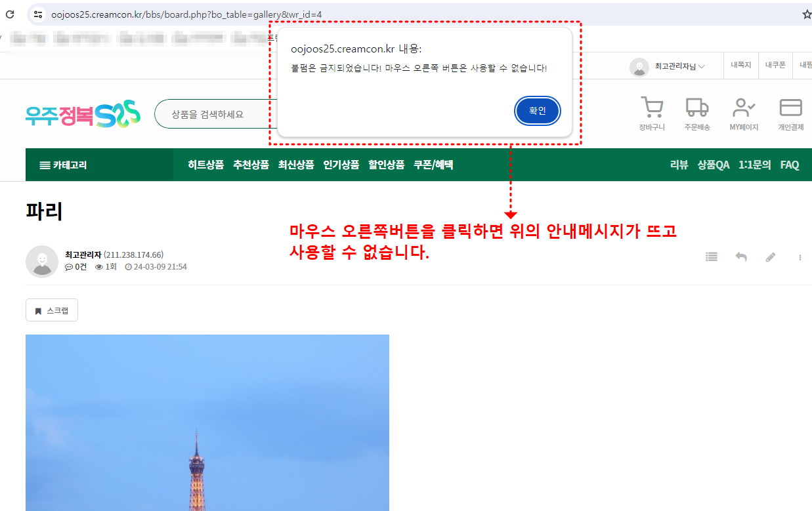Expand the 카테고리 hamburger menu
Viewport: 812px width, 511px height.
64,165
